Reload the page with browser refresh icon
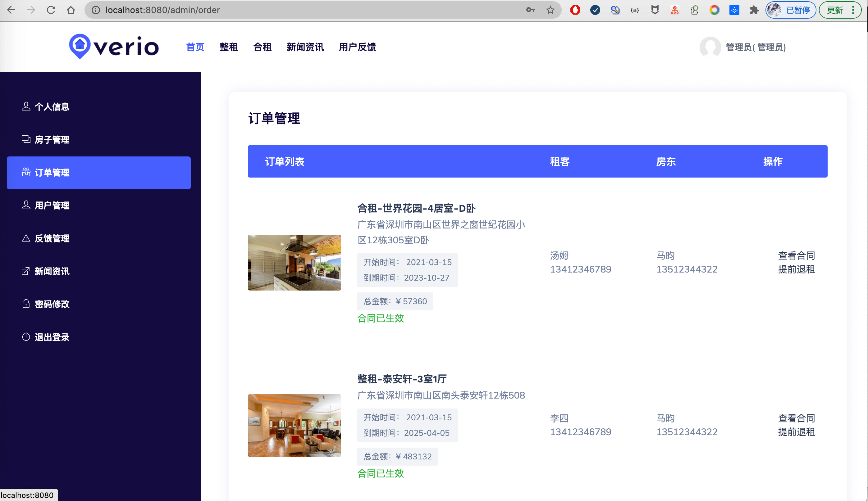The width and height of the screenshot is (868, 501). 51,10
